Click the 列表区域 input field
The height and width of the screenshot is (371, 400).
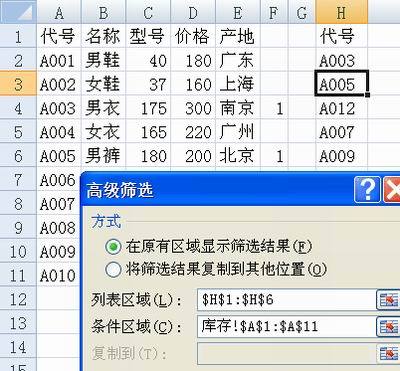coord(286,300)
